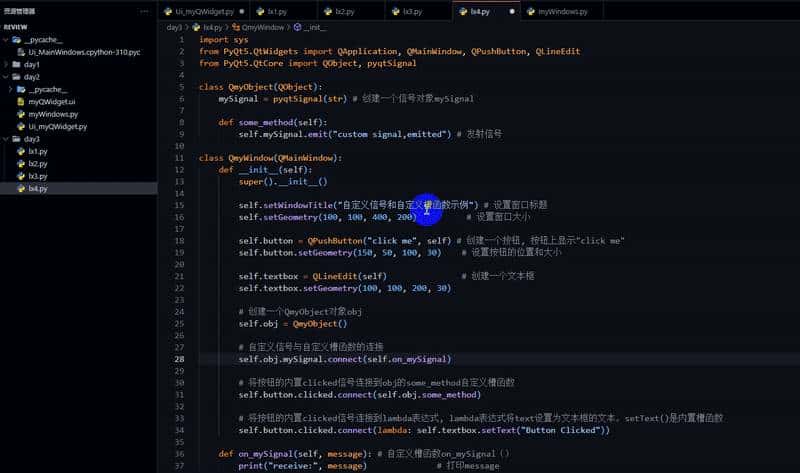Screen dimensions: 800x473
Task: Click the 'self.mySignal.emit' call line
Action: (345, 134)
